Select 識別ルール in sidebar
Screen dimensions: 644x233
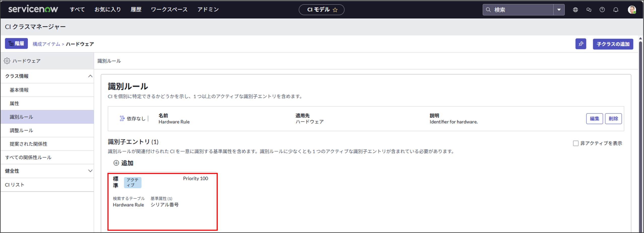[x=47, y=117]
